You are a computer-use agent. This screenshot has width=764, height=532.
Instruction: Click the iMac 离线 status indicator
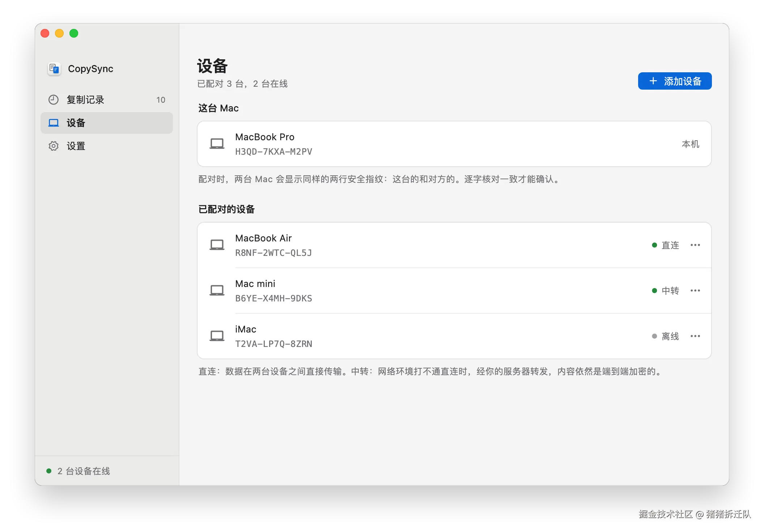(665, 336)
